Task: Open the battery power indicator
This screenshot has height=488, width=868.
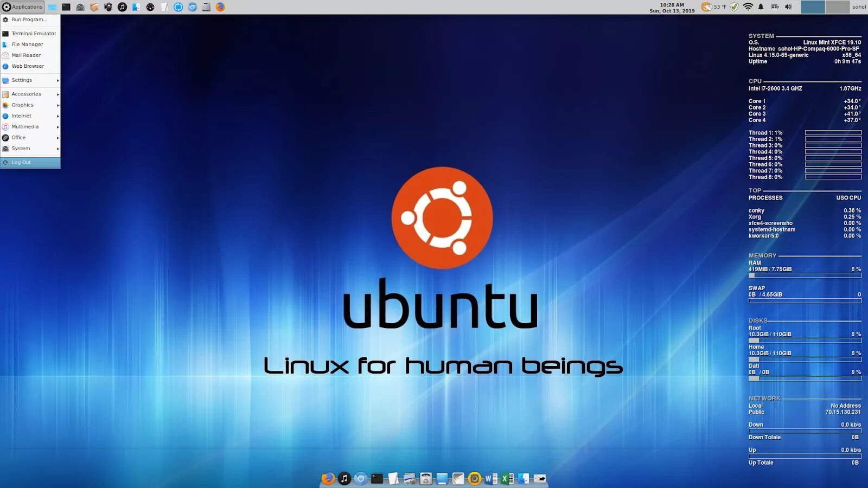Action: point(775,7)
